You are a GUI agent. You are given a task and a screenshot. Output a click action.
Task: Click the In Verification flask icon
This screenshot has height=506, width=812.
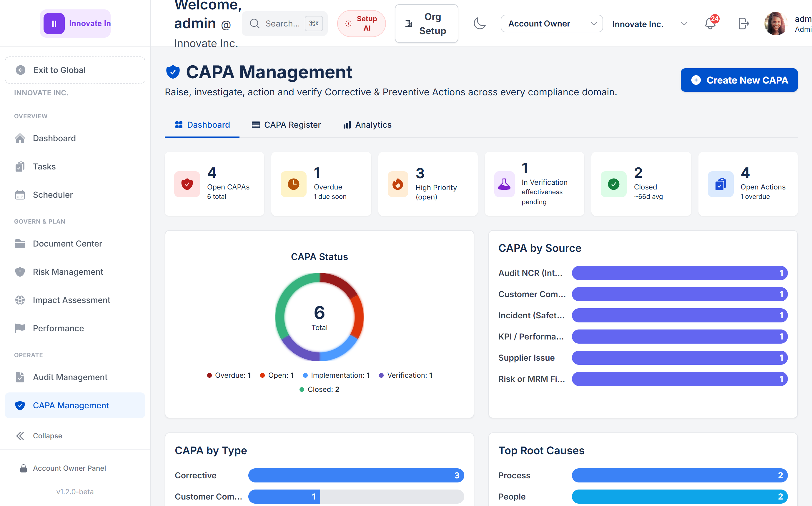(504, 184)
